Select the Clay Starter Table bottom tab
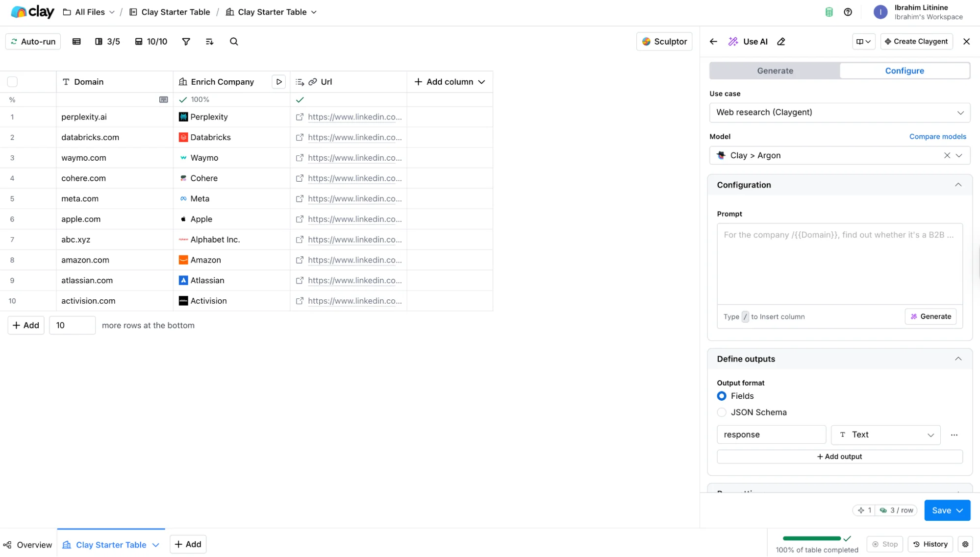Screen dimensions: 980x557 tap(111, 545)
